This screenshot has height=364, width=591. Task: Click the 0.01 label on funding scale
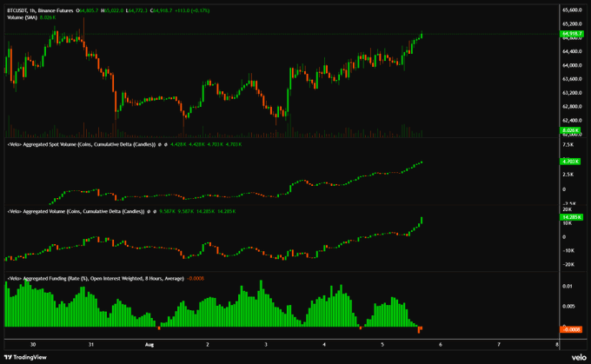tap(568, 286)
